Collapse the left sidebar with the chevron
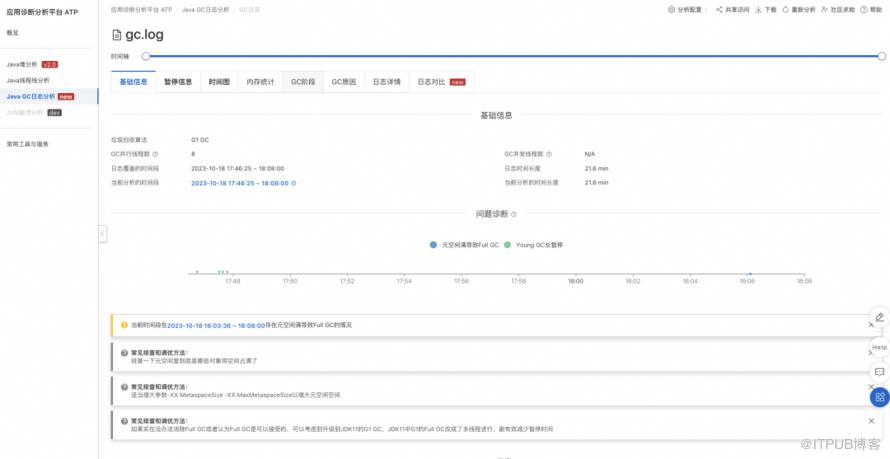Screen dimensions: 890x459 click(102, 234)
